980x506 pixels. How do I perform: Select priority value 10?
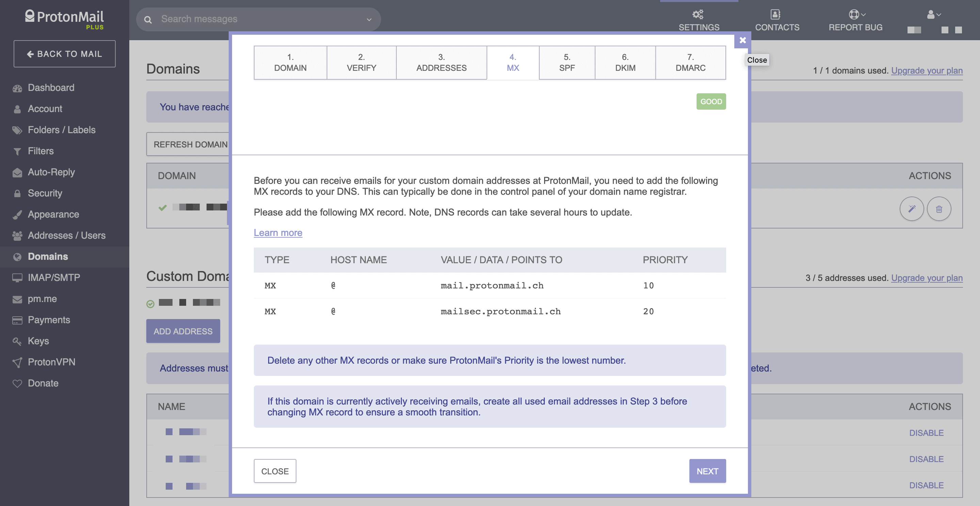tap(648, 286)
